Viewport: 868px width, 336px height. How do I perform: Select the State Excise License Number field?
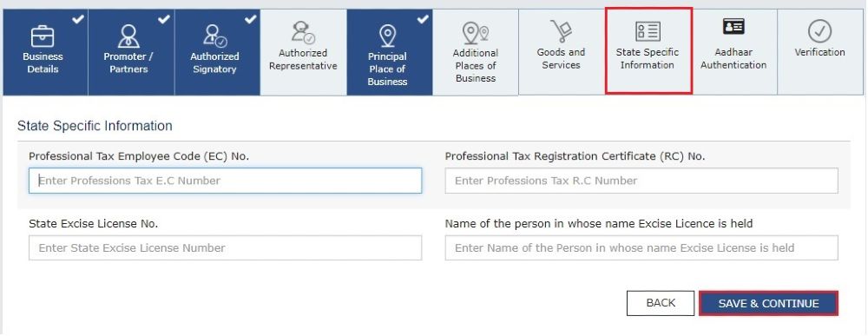[226, 248]
